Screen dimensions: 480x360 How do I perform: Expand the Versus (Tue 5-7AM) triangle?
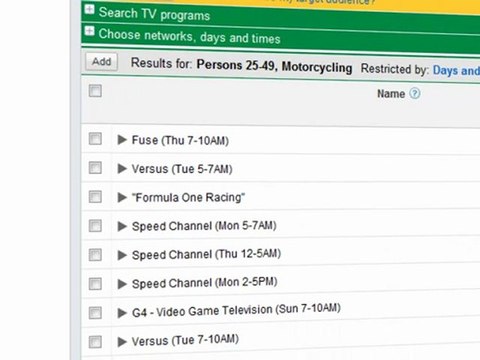[x=122, y=169]
